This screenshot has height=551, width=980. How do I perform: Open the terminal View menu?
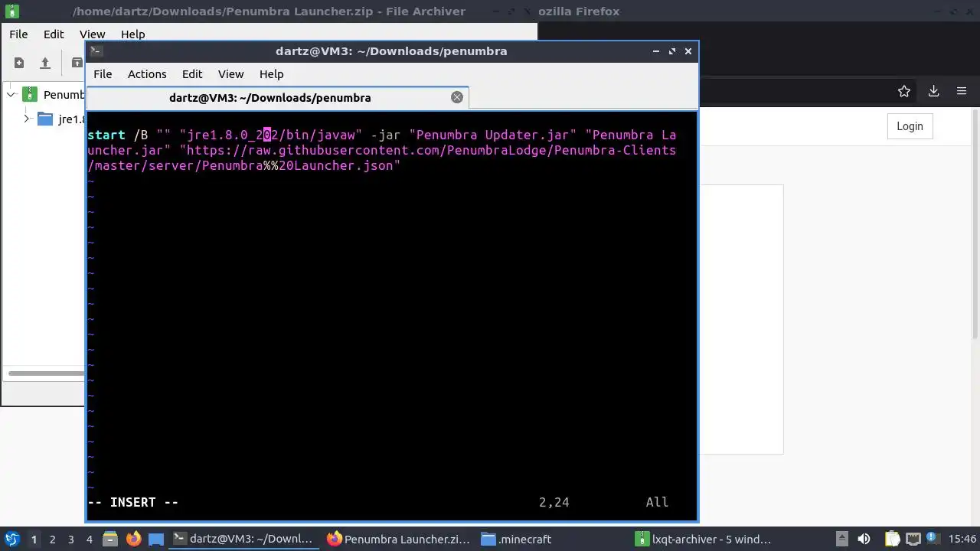tap(230, 74)
